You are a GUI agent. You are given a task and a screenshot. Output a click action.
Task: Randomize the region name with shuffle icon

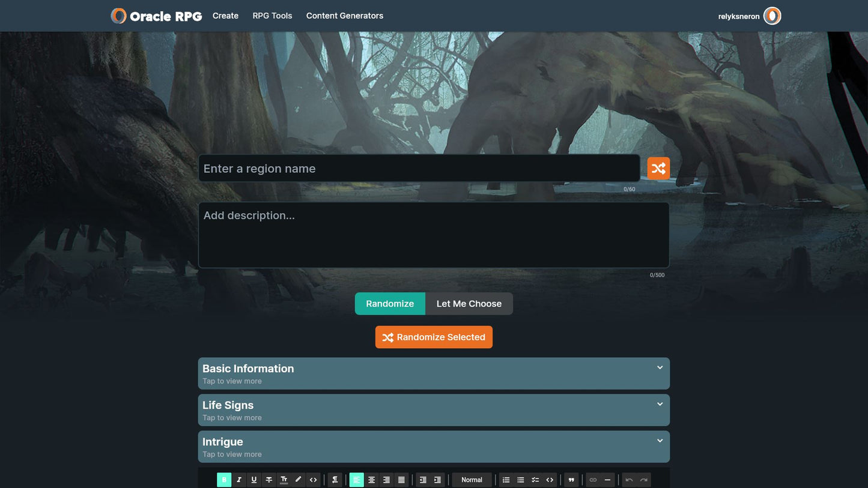(x=658, y=169)
